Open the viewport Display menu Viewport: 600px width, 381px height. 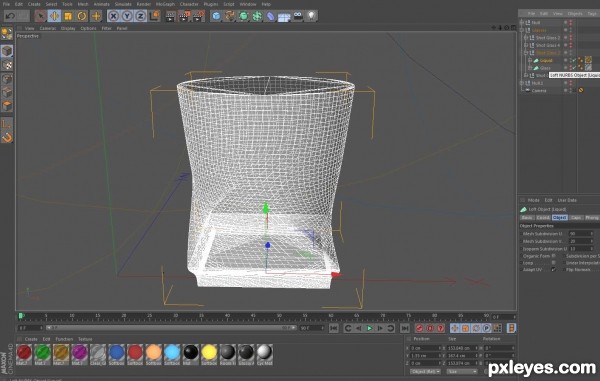point(68,28)
